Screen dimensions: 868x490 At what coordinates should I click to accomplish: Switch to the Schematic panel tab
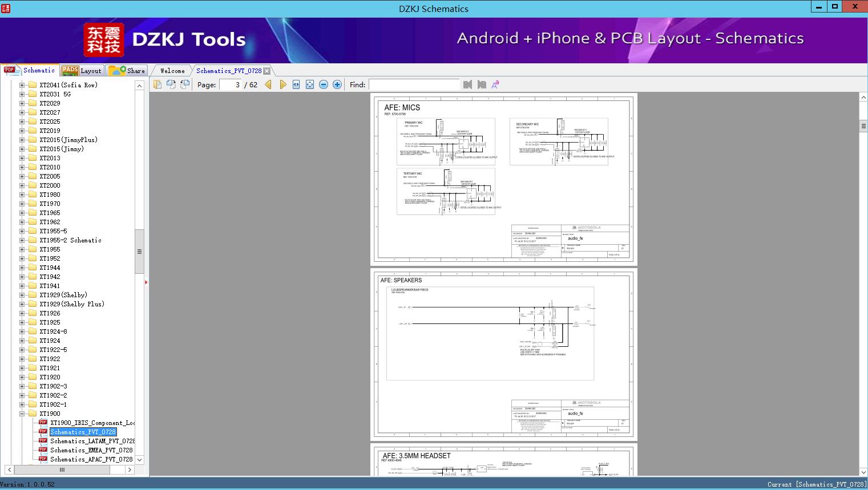[30, 70]
